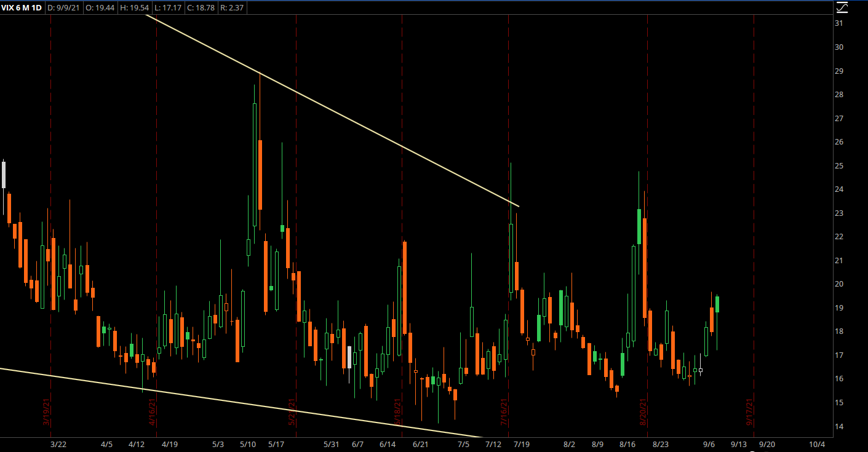Click the 8/9 date on the time axis
Viewport: 868px width, 452px height.
click(597, 444)
